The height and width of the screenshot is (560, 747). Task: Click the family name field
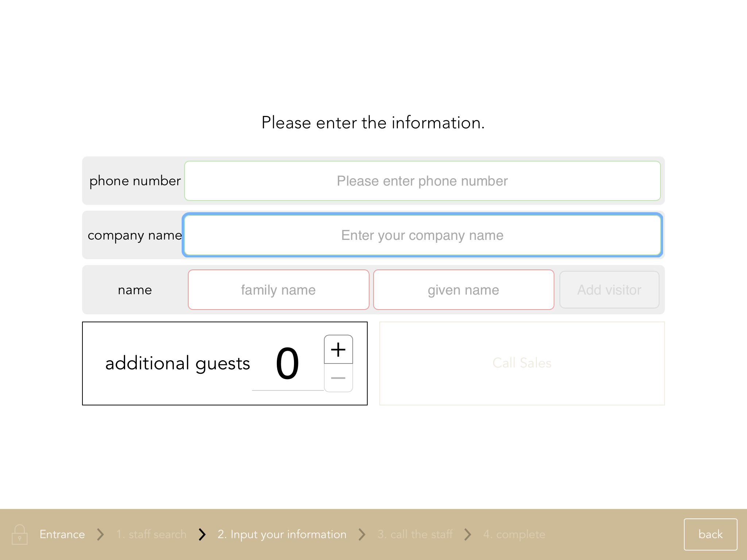point(278,289)
